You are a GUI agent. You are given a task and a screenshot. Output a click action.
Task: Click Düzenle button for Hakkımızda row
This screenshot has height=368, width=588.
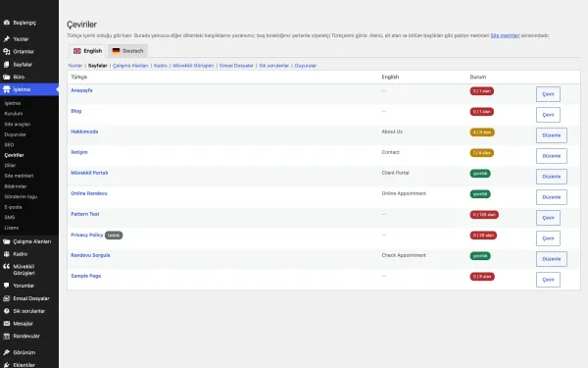[x=551, y=135]
